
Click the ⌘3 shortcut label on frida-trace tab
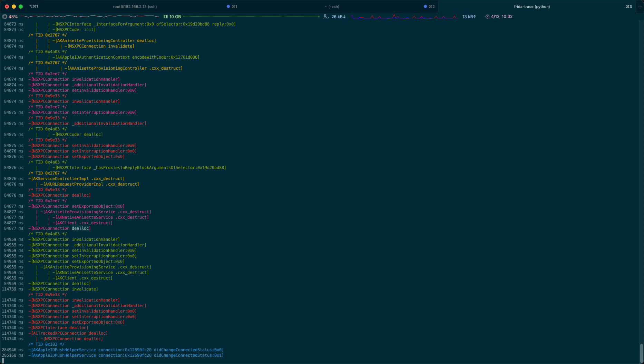pos(629,7)
